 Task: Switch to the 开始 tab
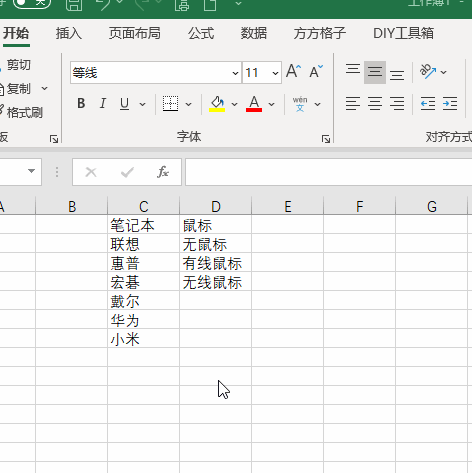[16, 33]
